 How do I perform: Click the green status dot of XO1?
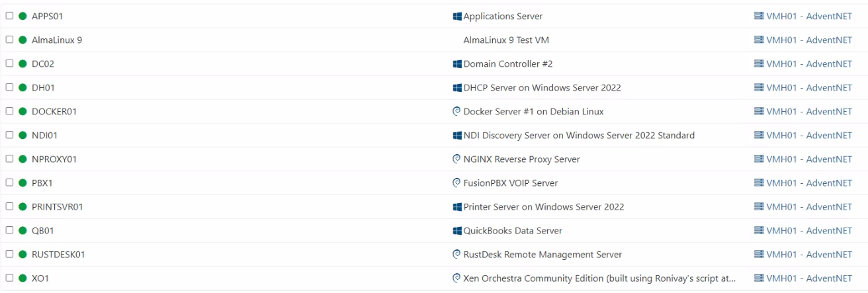[x=22, y=278]
